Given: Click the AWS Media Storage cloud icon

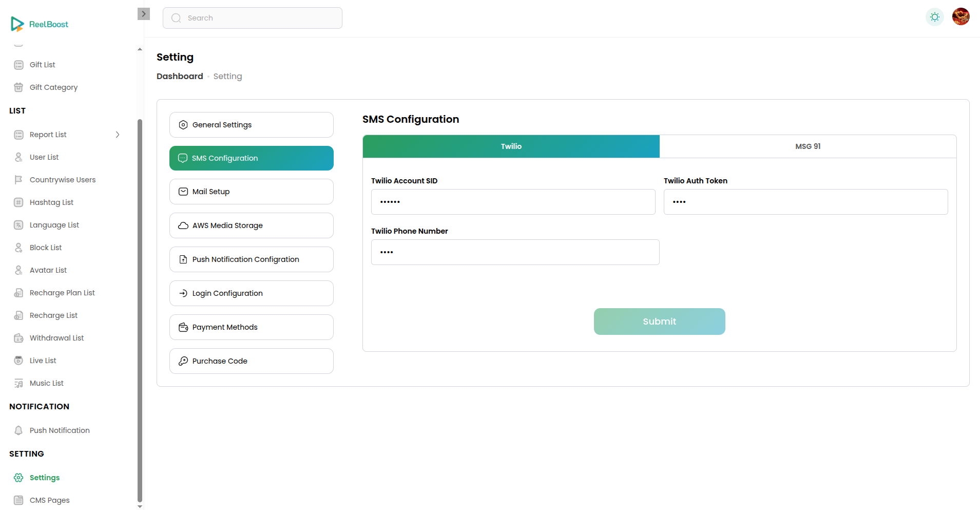Looking at the screenshot, I should coord(183,225).
